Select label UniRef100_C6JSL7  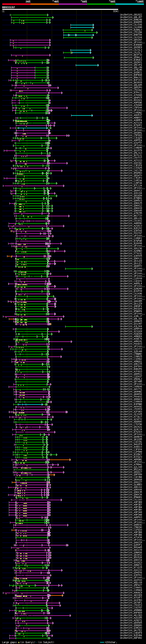tap(131, 52)
